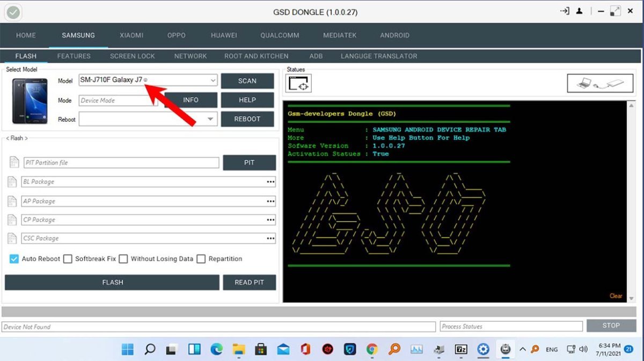Open the ROOT AND KITCHEN sub-tab

257,56
